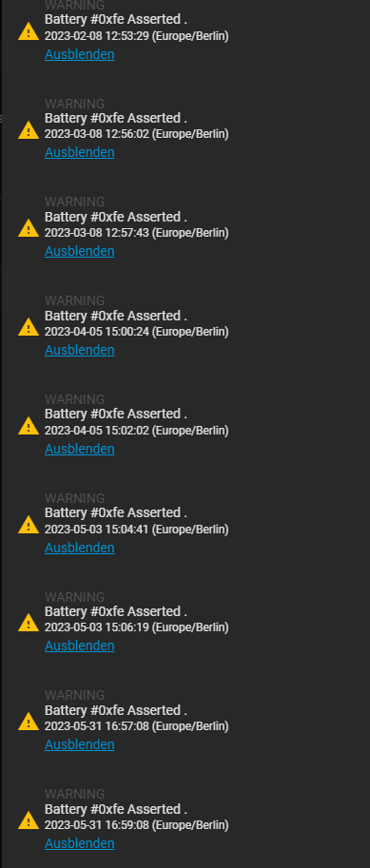Image resolution: width=370 pixels, height=868 pixels.
Task: Click warning icon for 2023-04-05 15:00:24 alert
Action: (x=29, y=327)
